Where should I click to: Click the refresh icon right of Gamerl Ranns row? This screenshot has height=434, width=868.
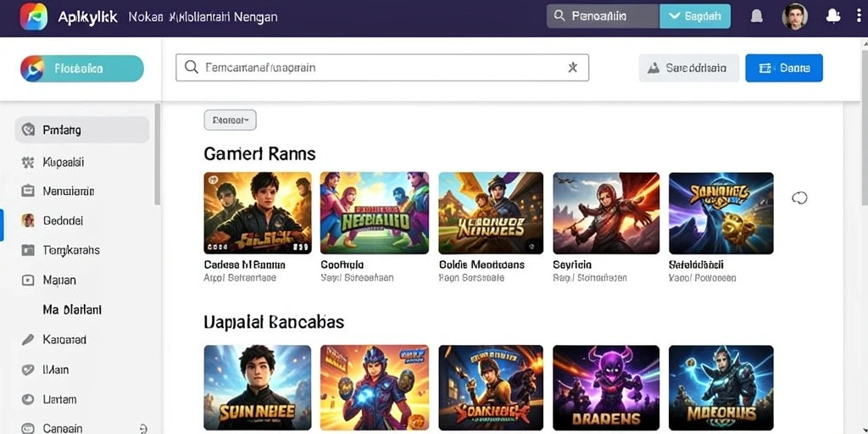pyautogui.click(x=799, y=198)
